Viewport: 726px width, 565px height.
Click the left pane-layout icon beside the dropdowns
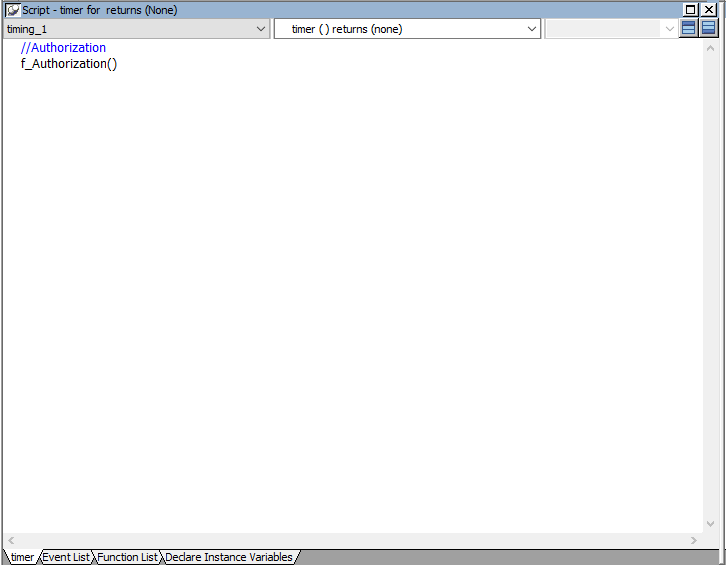[x=689, y=29]
